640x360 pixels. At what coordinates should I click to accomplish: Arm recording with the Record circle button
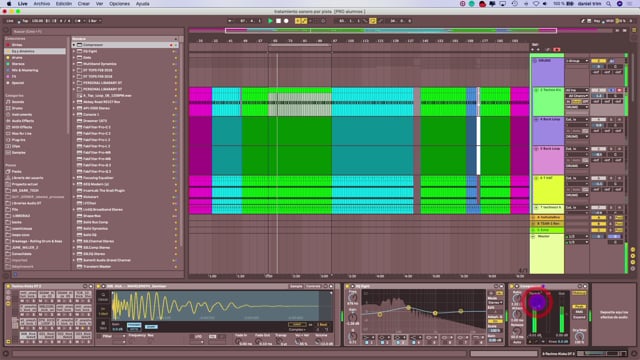click(286, 21)
